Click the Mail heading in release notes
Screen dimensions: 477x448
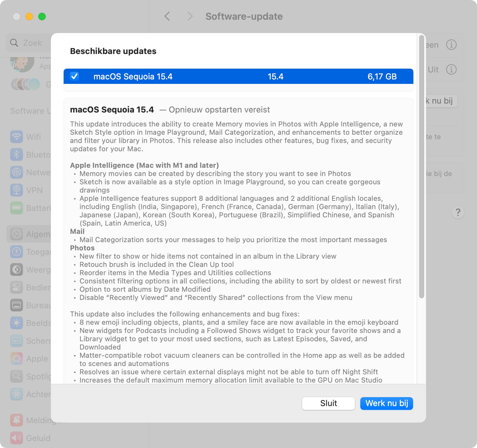[x=77, y=231]
